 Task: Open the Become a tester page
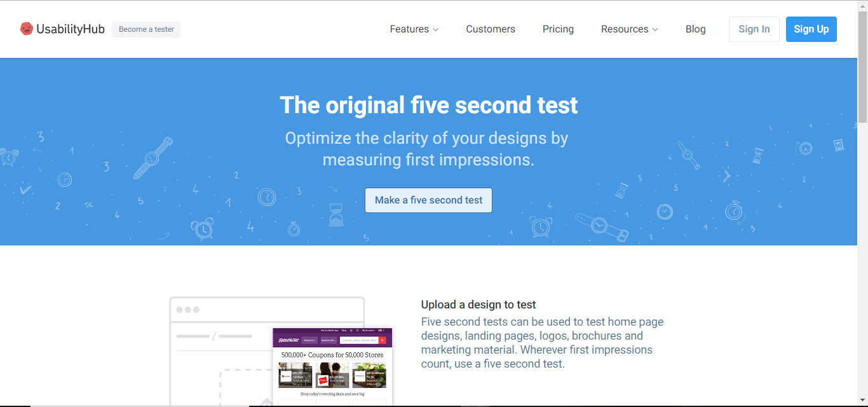146,29
